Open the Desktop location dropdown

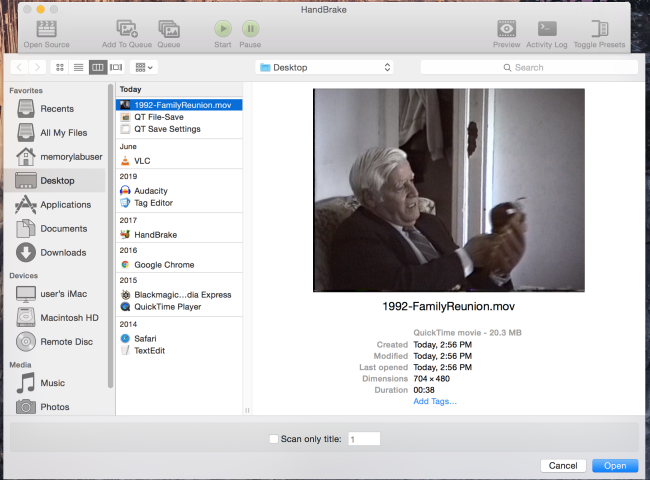(325, 67)
